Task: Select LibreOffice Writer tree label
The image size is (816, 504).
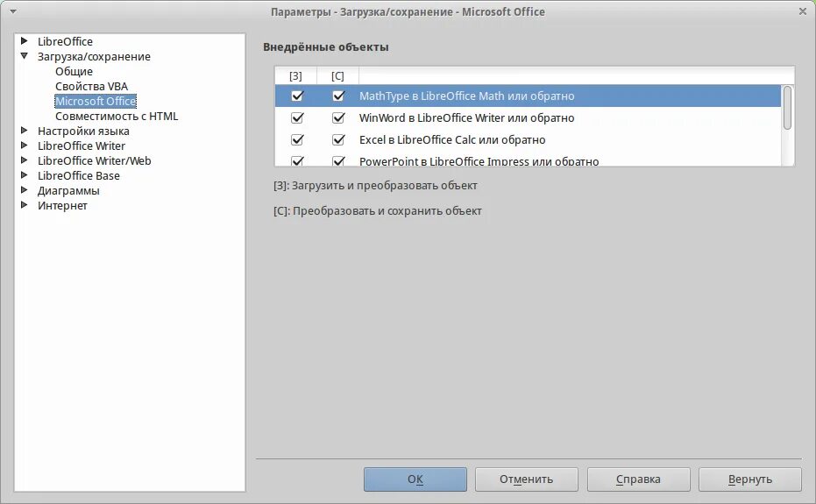Action: tap(82, 146)
